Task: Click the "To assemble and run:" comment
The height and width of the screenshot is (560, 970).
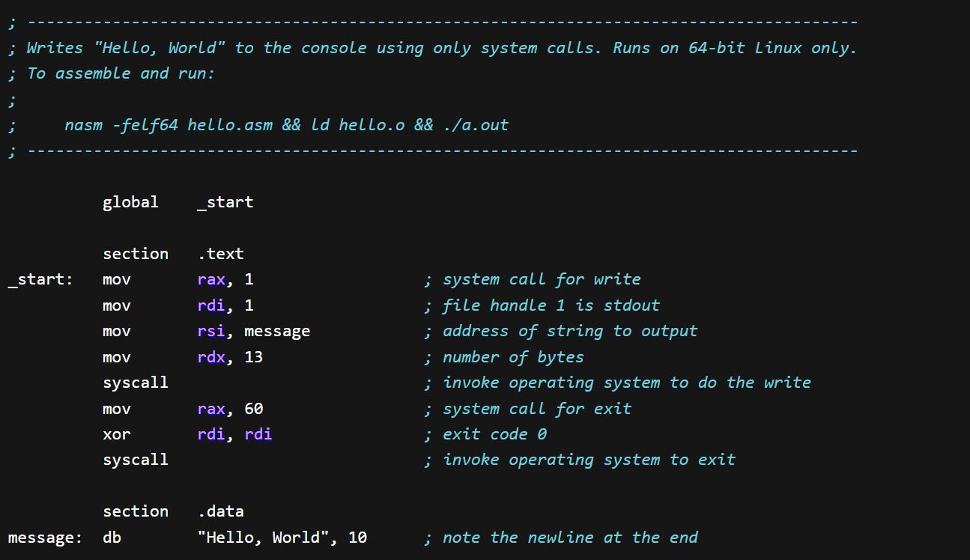Action: (x=120, y=73)
